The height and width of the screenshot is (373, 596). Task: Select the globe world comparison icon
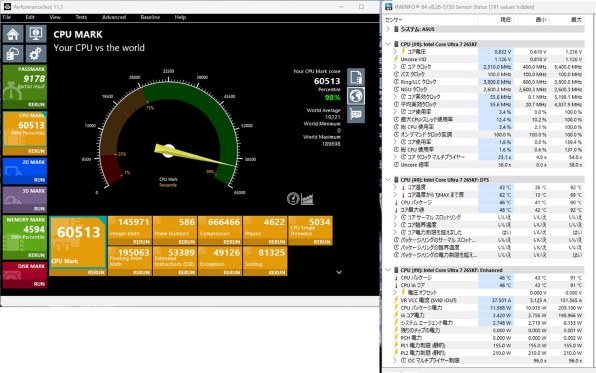[356, 96]
